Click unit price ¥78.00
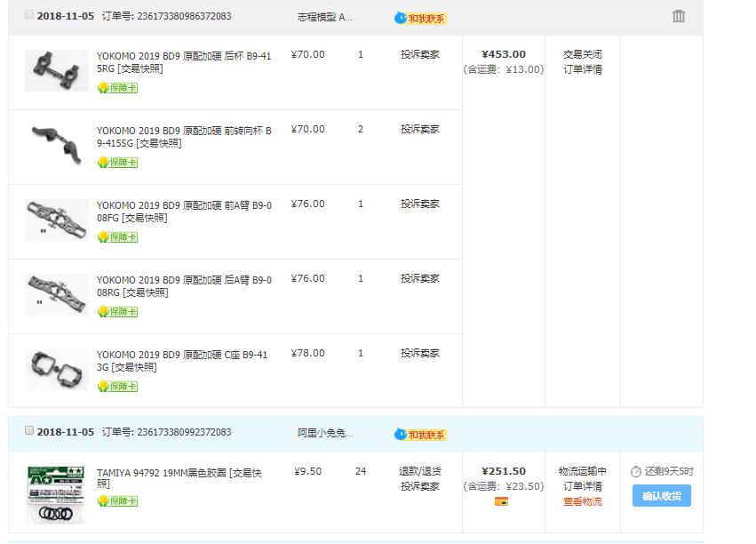 point(307,354)
